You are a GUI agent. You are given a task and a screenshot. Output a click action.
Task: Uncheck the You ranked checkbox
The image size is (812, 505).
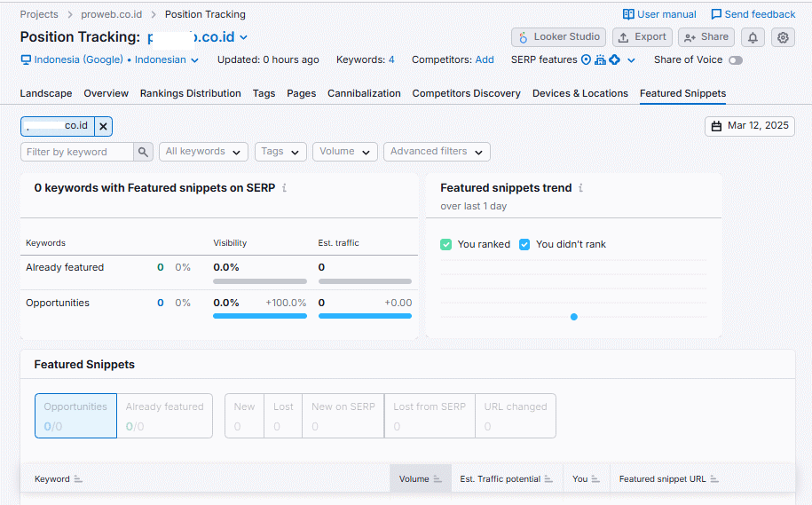point(445,244)
